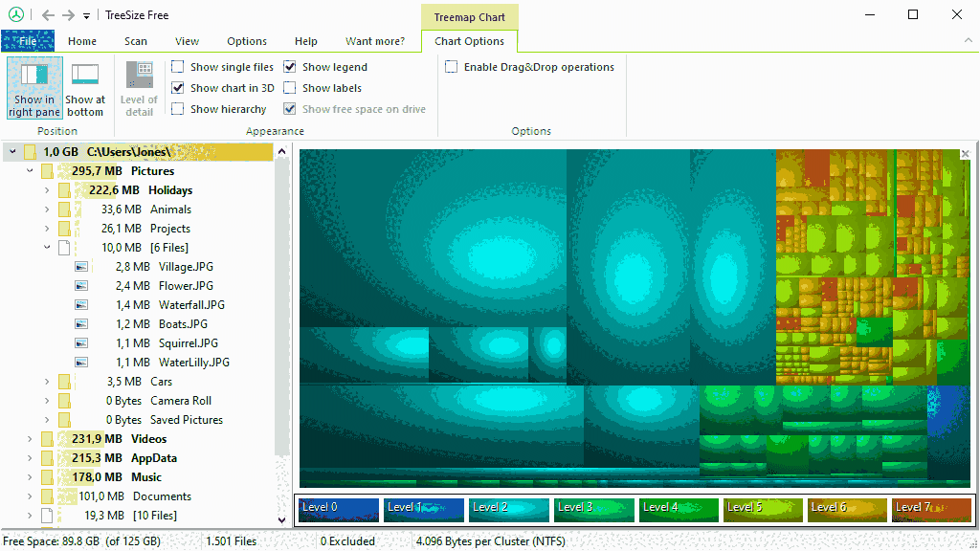Switch to the Home ribbon tab
980x551 pixels.
coord(81,41)
